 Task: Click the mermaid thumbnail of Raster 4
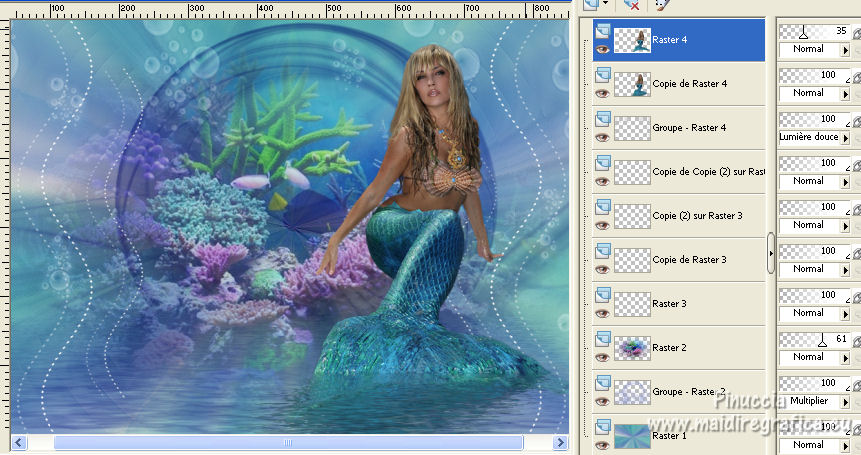pos(632,40)
